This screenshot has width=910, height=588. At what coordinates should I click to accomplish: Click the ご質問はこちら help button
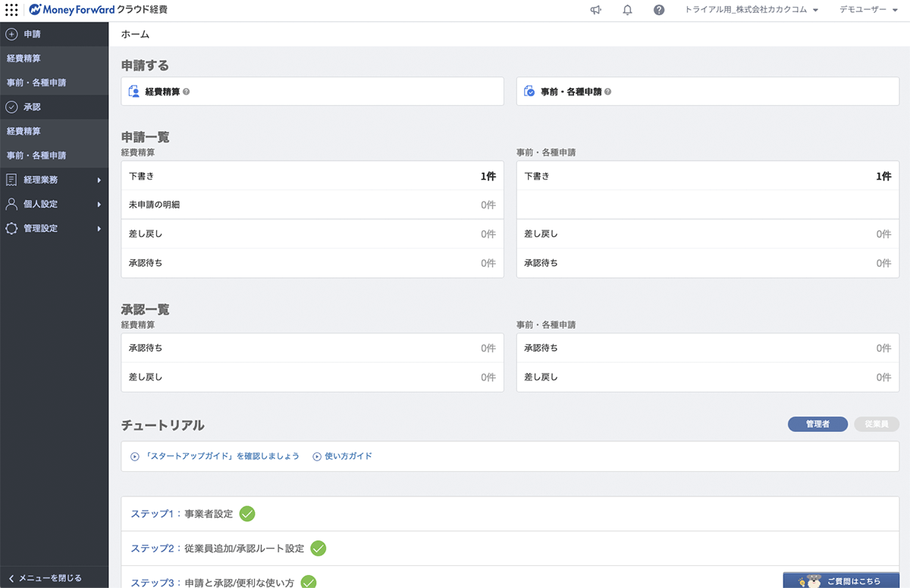click(x=842, y=580)
